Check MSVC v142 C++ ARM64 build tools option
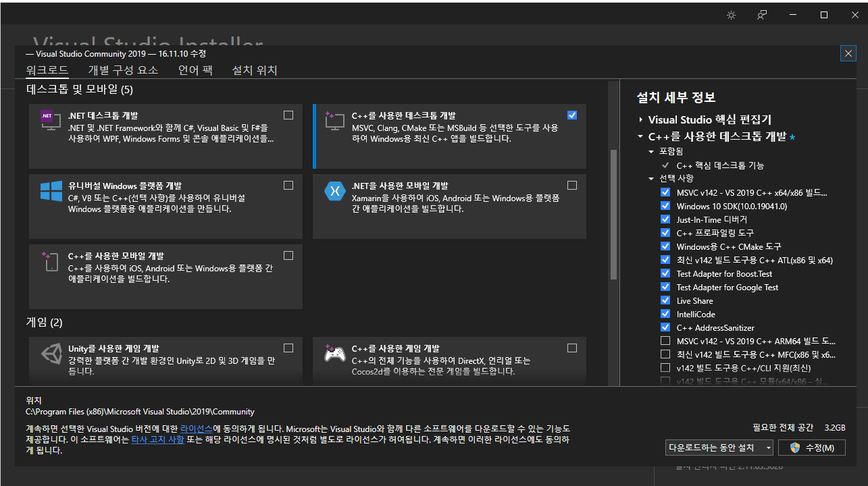 (x=665, y=341)
